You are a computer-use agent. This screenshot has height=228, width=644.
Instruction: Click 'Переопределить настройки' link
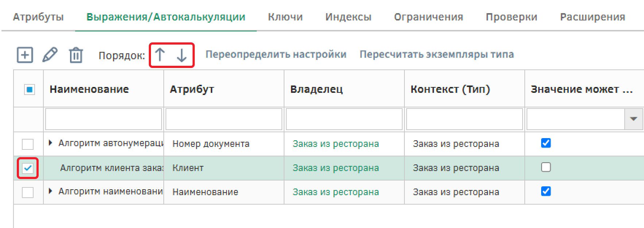pos(276,54)
